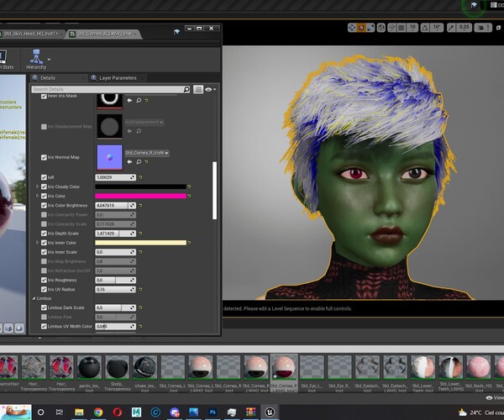
Task: Toggle grid snap icon in viewport toolbar
Action: click(402, 28)
